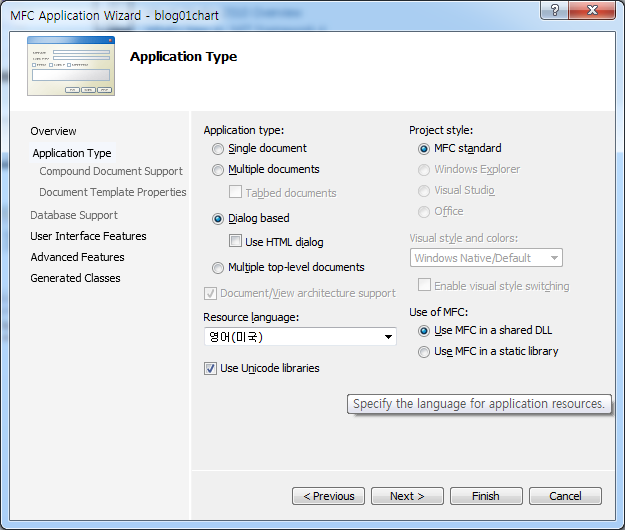Viewport: 625px width, 530px height.
Task: Open Visual style and colors dropdown
Action: click(486, 258)
